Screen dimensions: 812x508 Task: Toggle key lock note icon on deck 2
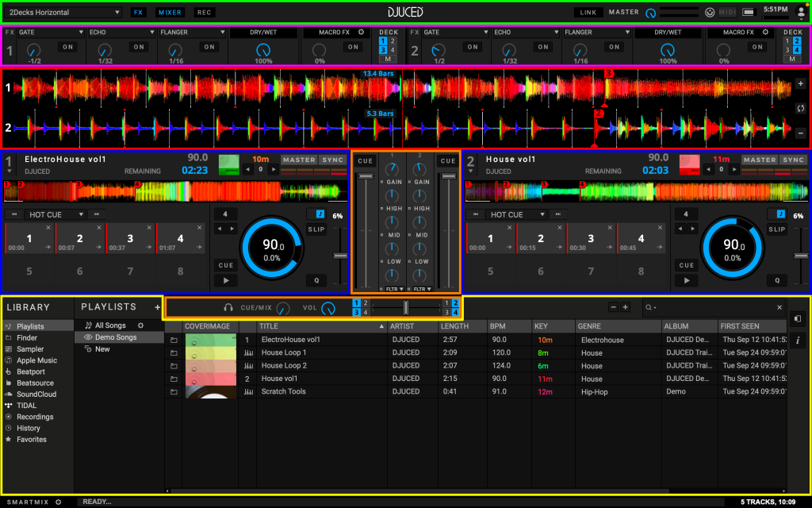(x=781, y=214)
